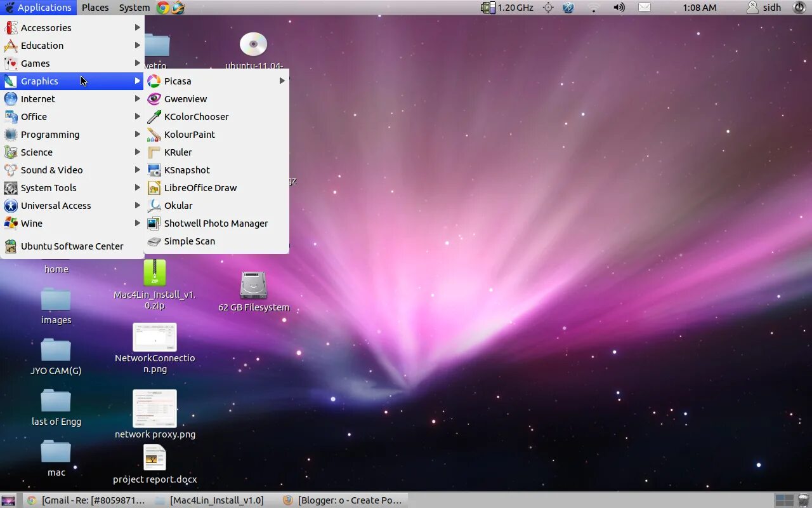Select the last of Engg folder

56,400
